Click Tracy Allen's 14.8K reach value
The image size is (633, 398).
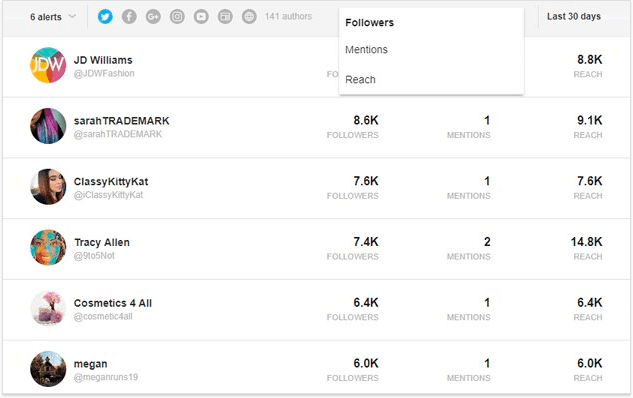[587, 242]
